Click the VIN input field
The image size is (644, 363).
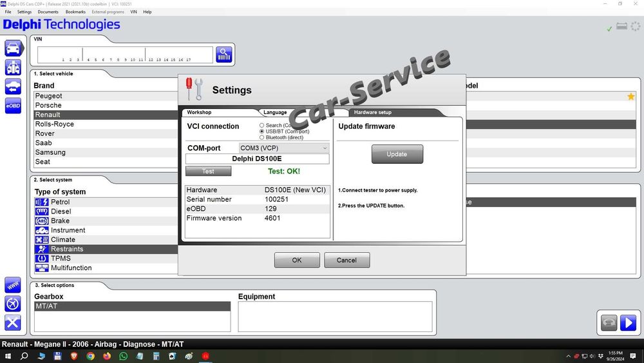coord(126,55)
